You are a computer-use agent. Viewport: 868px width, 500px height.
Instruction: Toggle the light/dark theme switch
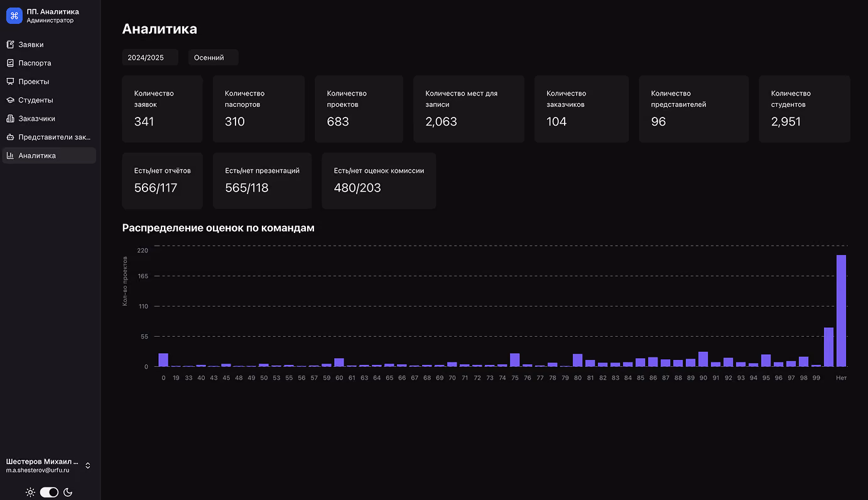point(49,492)
